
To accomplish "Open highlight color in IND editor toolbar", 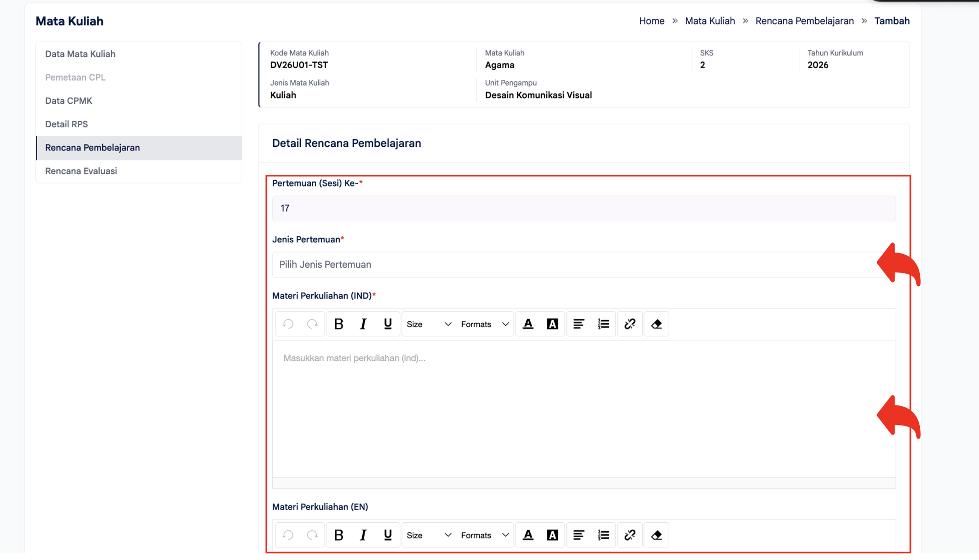I will pos(553,324).
